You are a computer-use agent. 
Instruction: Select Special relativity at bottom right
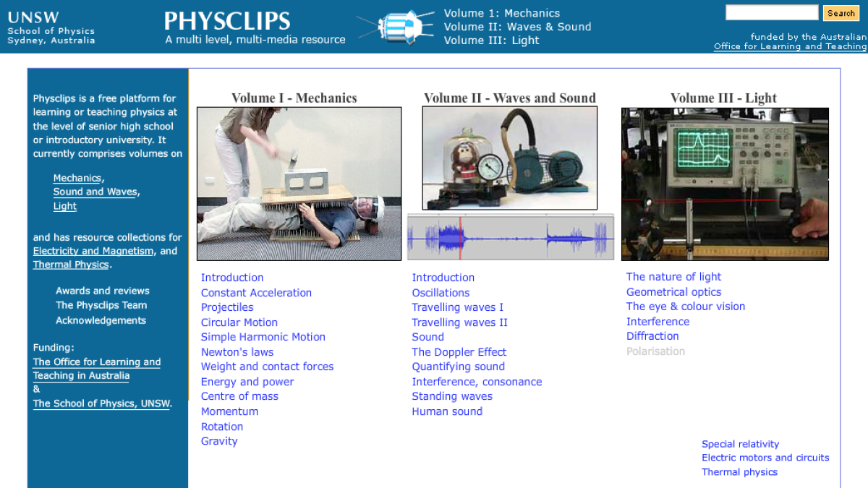[740, 444]
